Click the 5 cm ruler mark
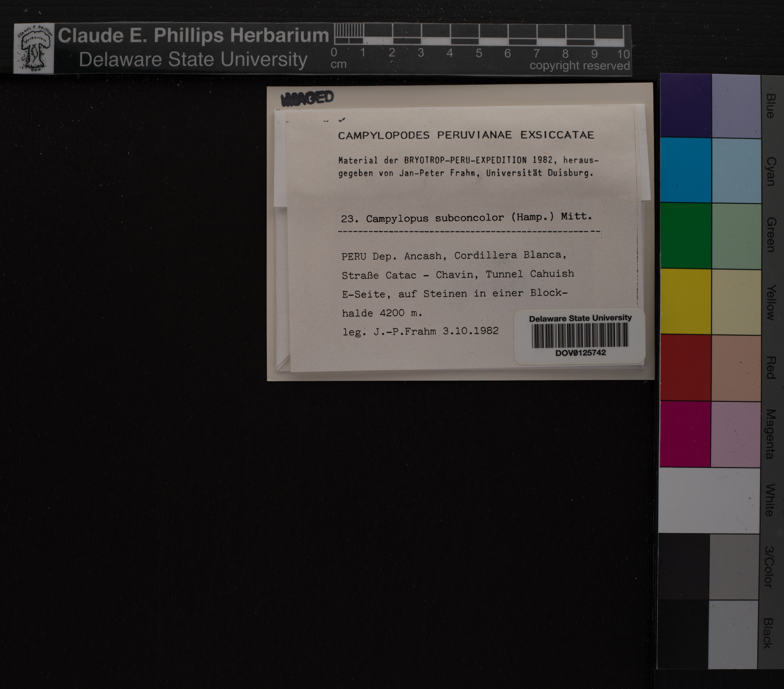 pos(479,53)
